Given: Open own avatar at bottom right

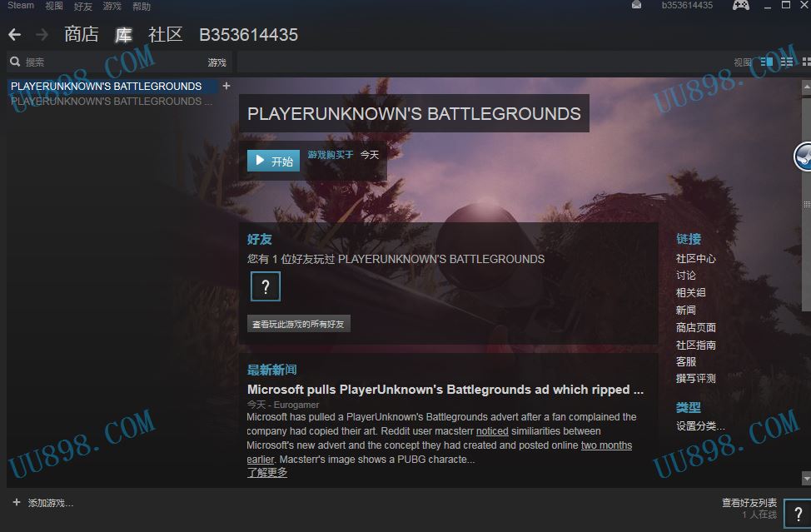Looking at the screenshot, I should point(798,514).
